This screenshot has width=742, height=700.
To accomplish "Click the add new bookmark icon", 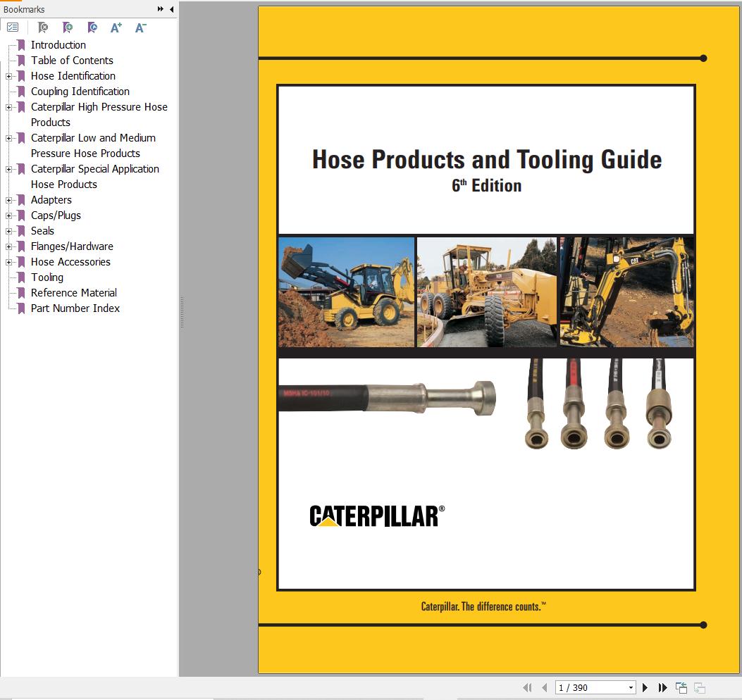I will pyautogui.click(x=68, y=27).
